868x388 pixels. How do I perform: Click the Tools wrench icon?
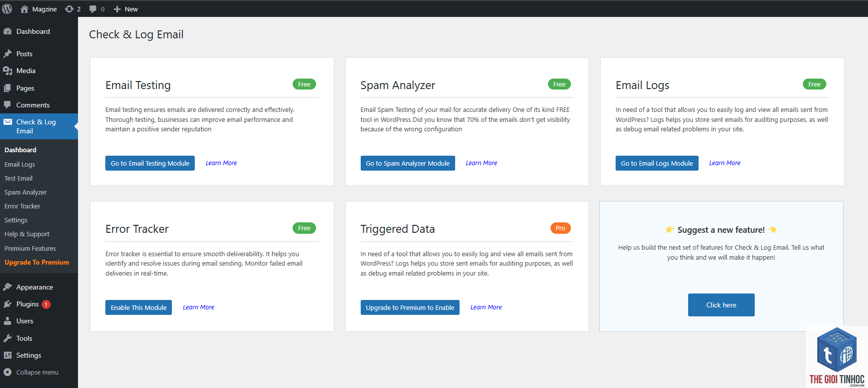pos(7,338)
